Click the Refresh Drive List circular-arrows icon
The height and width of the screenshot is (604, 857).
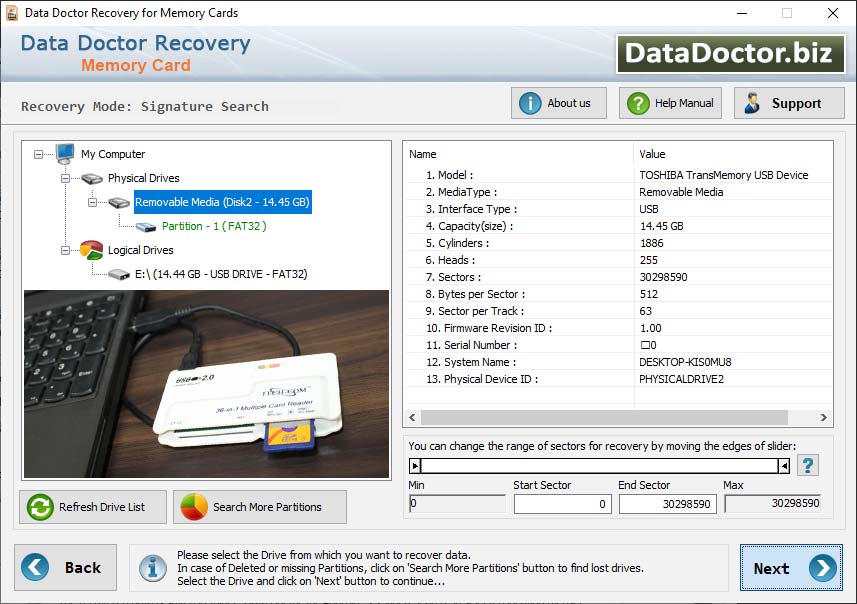pos(37,507)
